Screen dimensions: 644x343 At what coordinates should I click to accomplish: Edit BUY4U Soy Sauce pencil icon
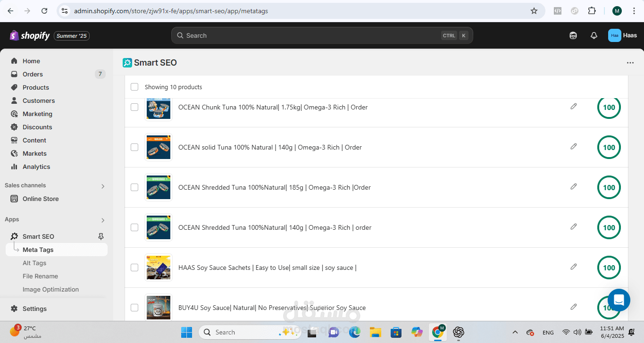[574, 307]
